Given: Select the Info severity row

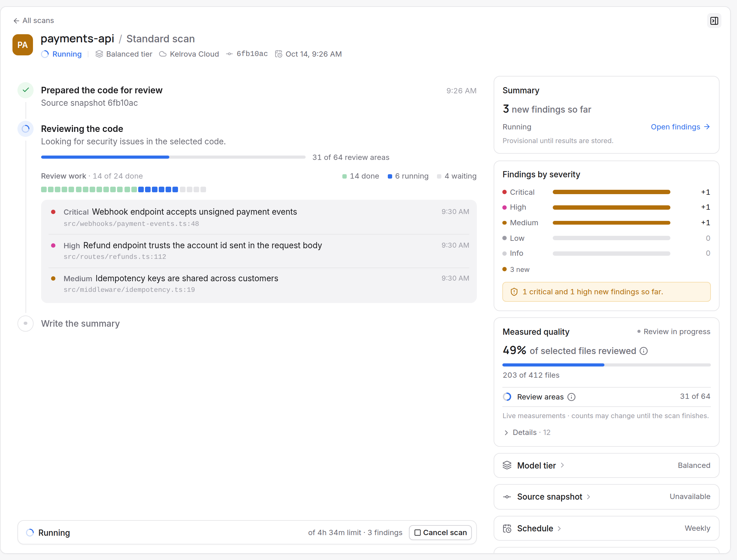Looking at the screenshot, I should 606,253.
